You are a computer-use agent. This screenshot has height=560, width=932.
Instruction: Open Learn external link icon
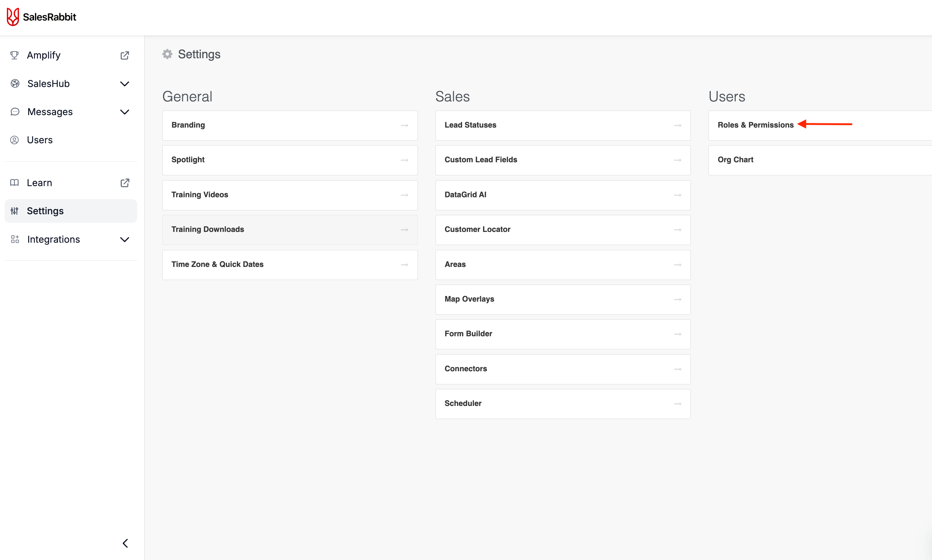pyautogui.click(x=125, y=183)
